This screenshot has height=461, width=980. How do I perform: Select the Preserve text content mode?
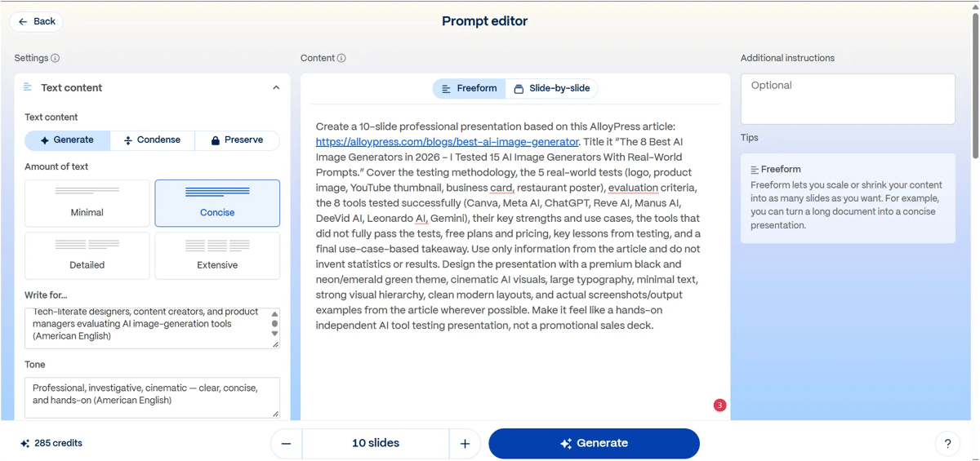click(x=237, y=140)
